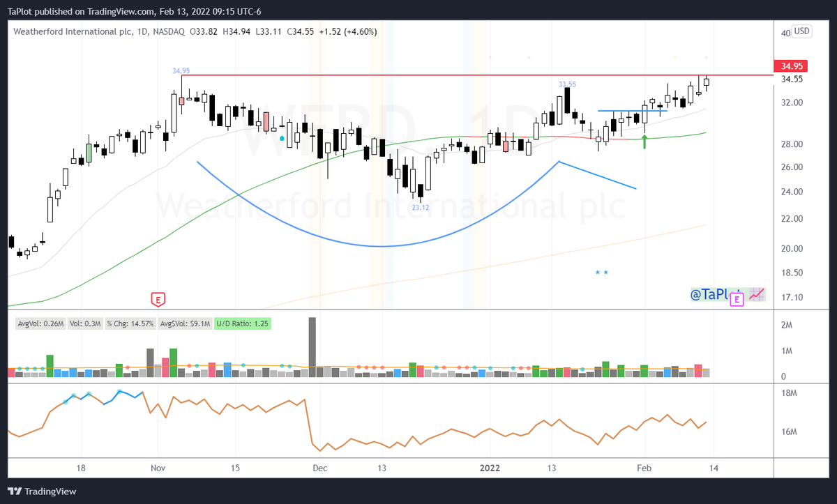Image resolution: width=837 pixels, height=504 pixels.
Task: Click the red 34.95 price axis label
Action: click(791, 67)
